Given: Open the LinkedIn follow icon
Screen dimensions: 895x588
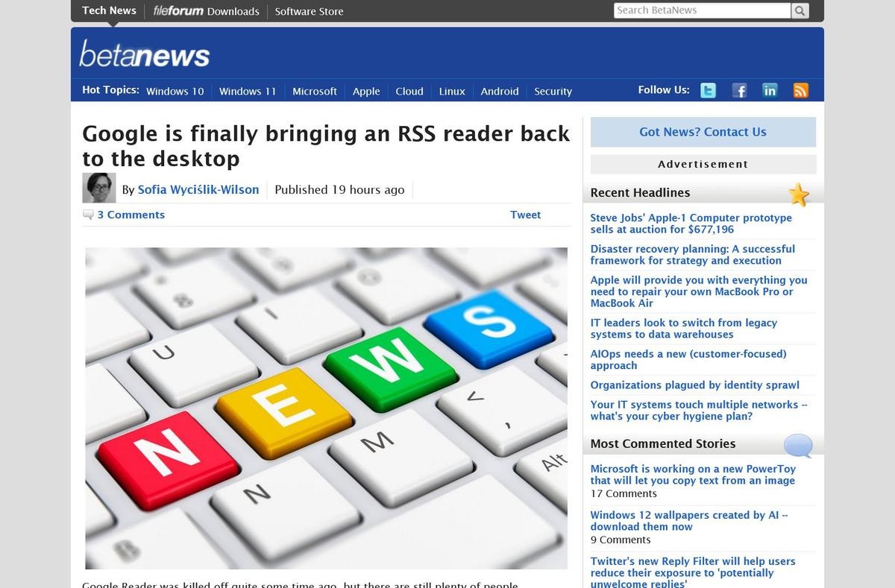Looking at the screenshot, I should coord(770,90).
